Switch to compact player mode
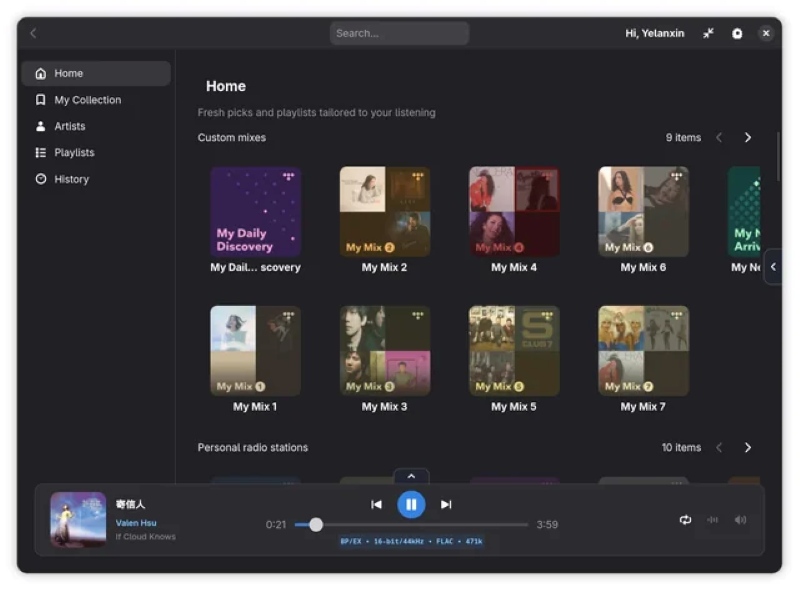The width and height of the screenshot is (800, 591). [x=708, y=32]
